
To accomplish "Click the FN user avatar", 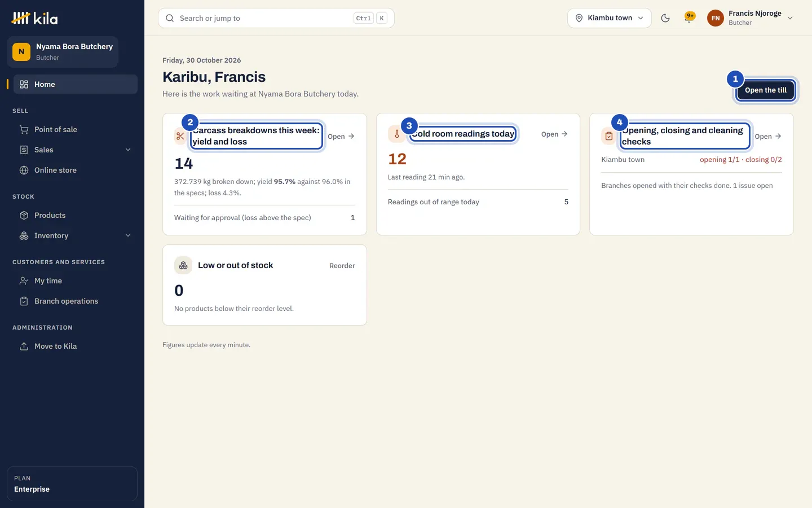I will [716, 18].
